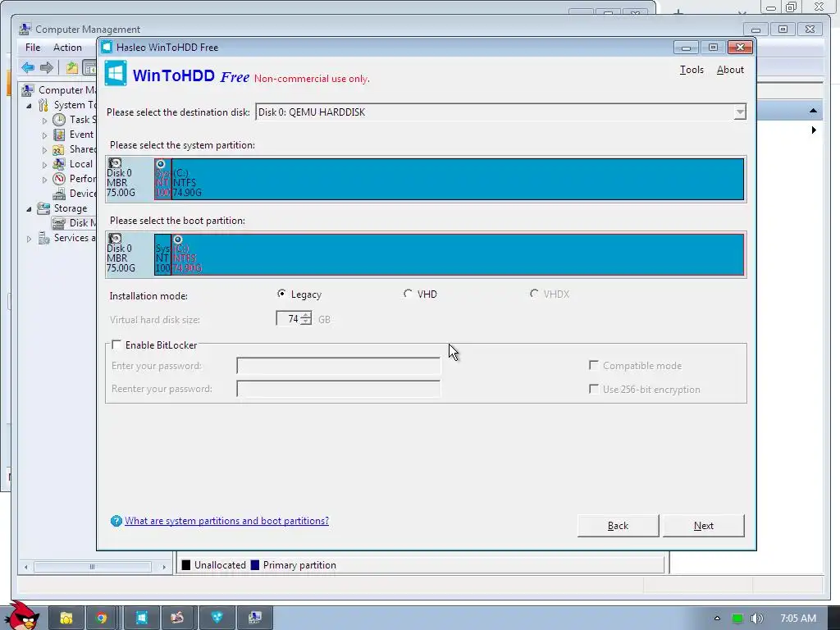
Task: Click the WinToHDD Windows logo icon
Action: (x=115, y=73)
